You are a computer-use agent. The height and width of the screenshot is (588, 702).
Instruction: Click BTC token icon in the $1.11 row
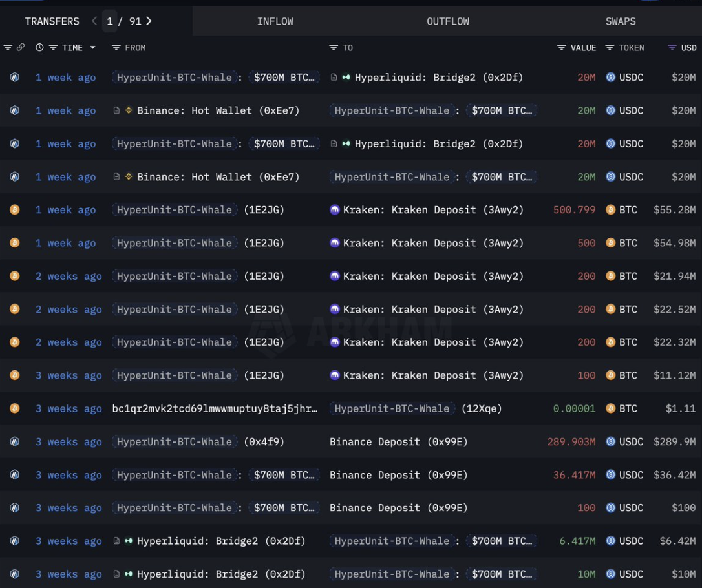[610, 408]
